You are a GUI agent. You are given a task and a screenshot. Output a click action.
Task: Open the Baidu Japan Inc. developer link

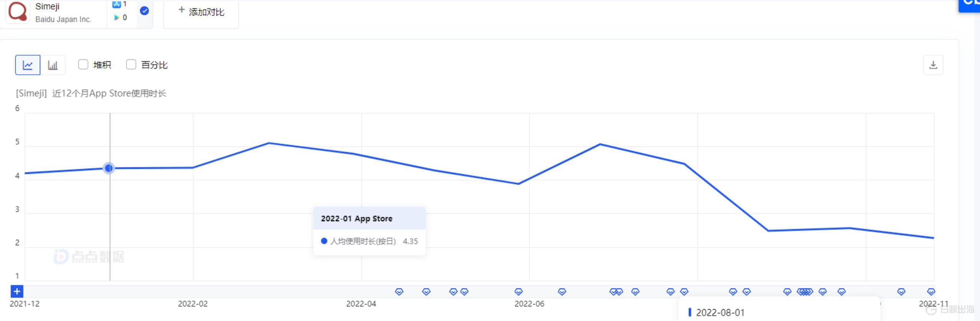coord(63,20)
